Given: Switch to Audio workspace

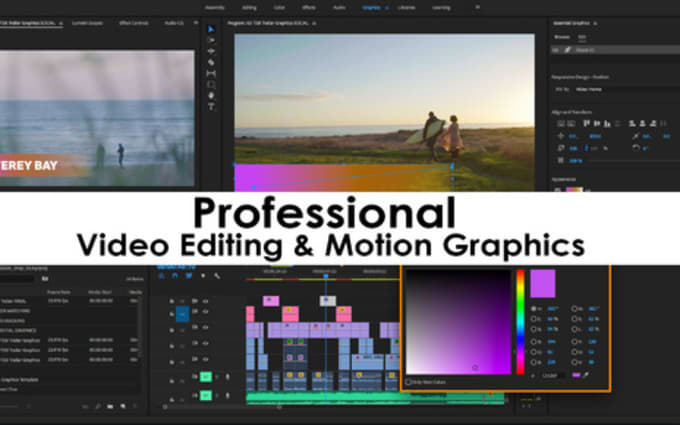Looking at the screenshot, I should 339,8.
